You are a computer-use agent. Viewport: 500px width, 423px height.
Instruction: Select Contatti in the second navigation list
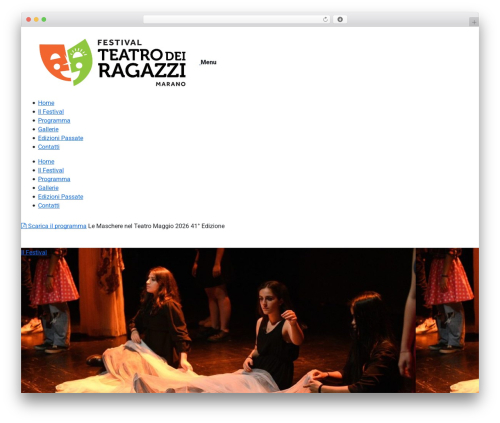pyautogui.click(x=49, y=206)
